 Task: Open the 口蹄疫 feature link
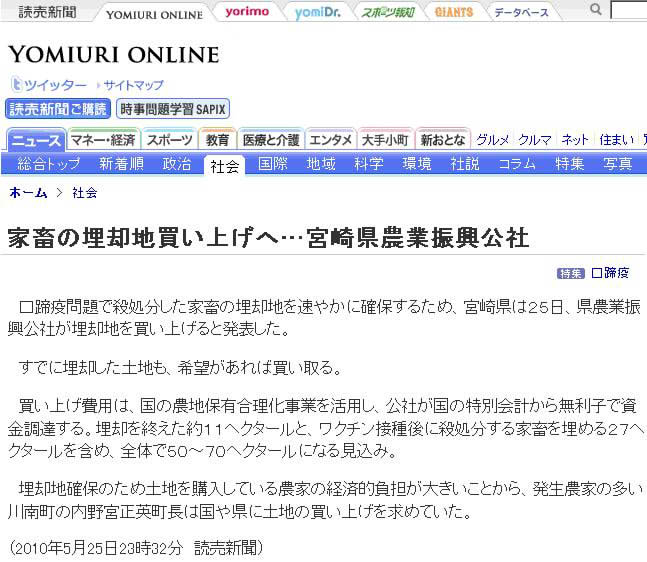click(x=610, y=273)
